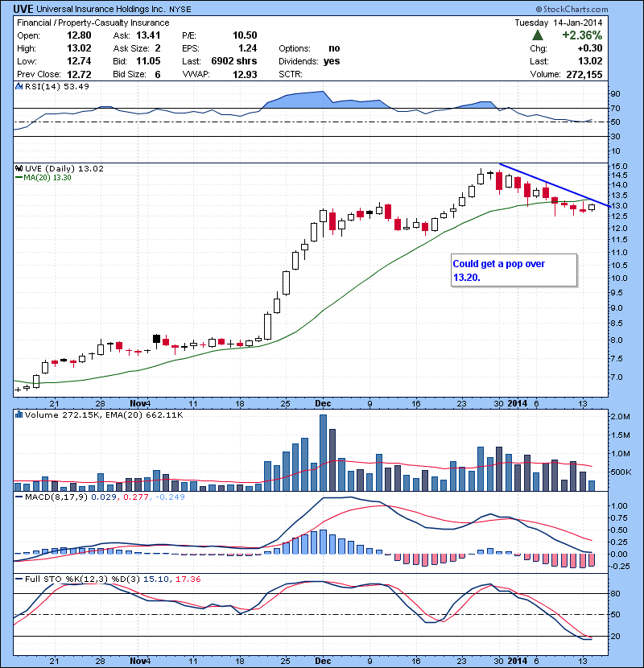Click the Last 6902 shrs value
644x668 pixels.
[234, 61]
